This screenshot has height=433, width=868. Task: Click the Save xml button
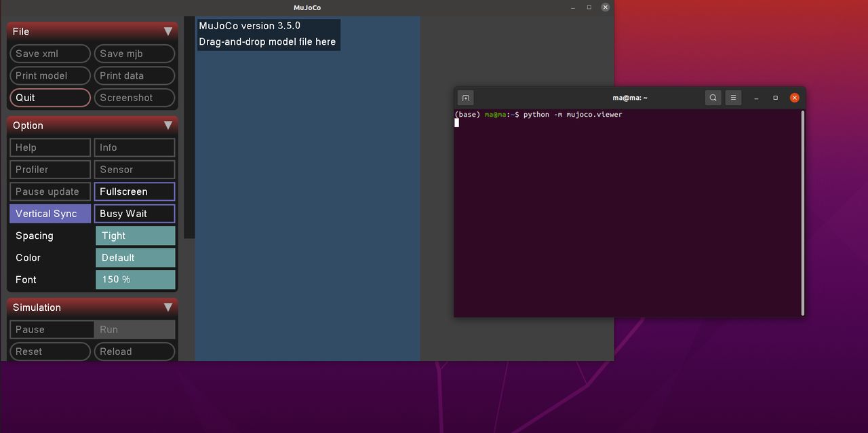click(50, 54)
